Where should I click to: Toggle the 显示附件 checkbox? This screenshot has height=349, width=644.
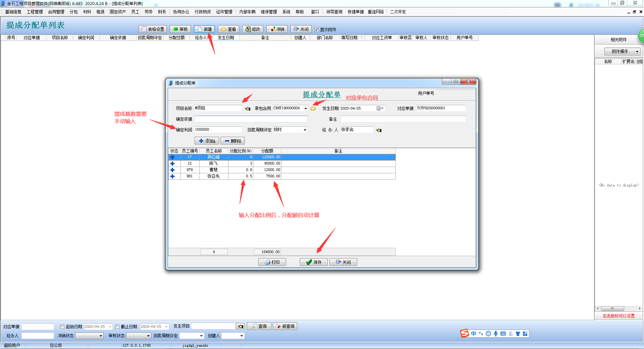(316, 30)
